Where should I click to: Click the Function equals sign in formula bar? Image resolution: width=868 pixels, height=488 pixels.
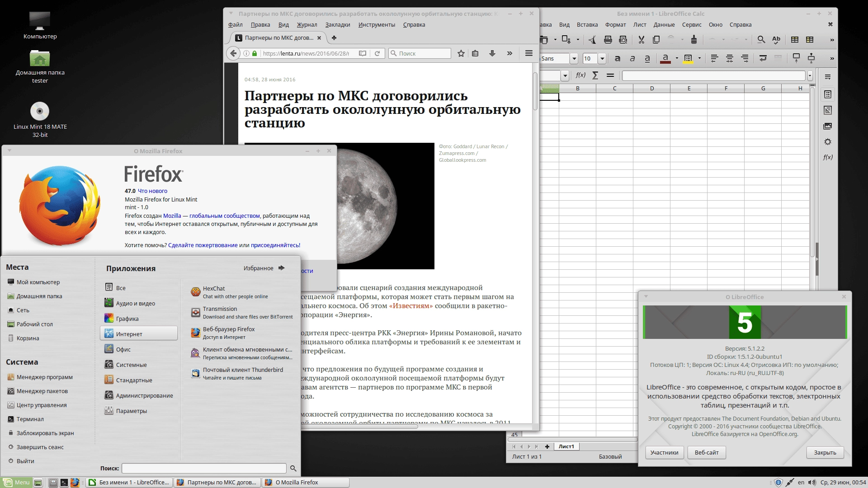pyautogui.click(x=610, y=75)
